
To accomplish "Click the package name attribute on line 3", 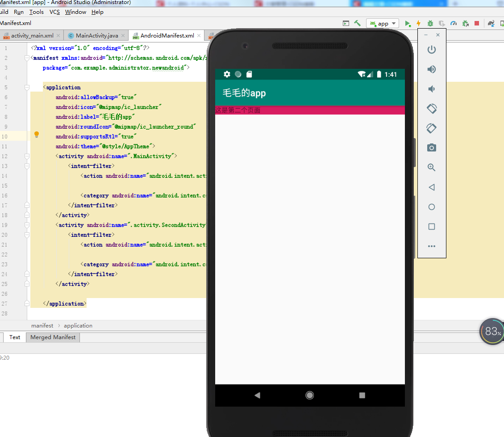I will pyautogui.click(x=116, y=68).
